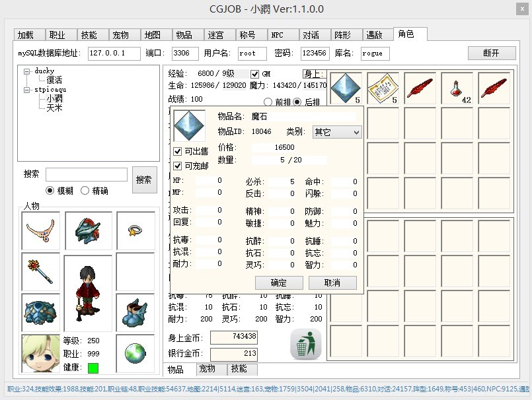Image resolution: width=532 pixels, height=400 pixels.
Task: Click the red potion flask item
Action: click(456, 88)
